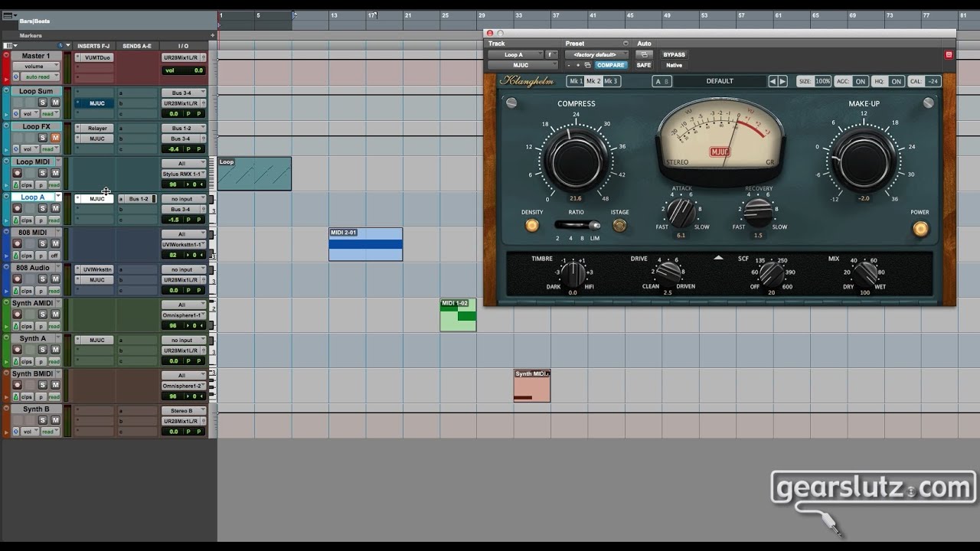The image size is (980, 551).
Task: Unmute the Loop FX track
Action: click(55, 138)
